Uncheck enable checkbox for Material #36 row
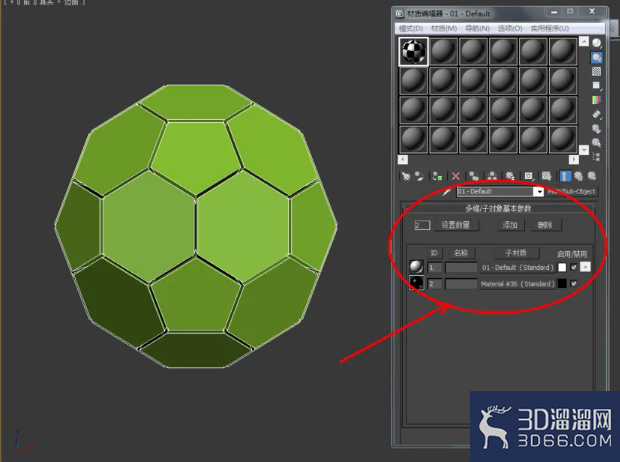 click(x=574, y=284)
